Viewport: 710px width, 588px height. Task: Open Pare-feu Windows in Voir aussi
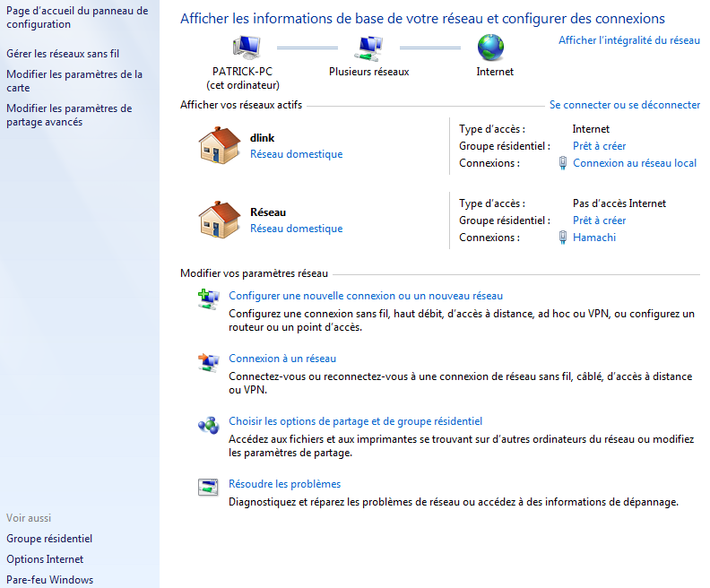tap(49, 580)
